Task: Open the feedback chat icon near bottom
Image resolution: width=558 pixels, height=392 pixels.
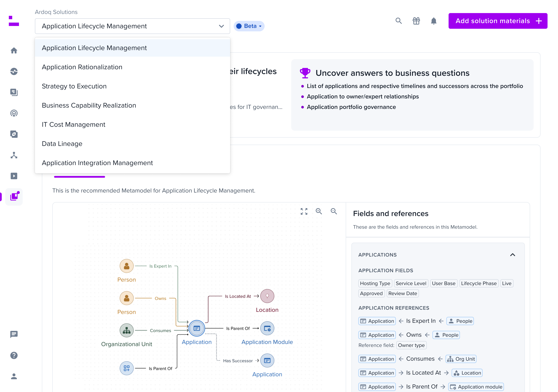Action: pos(14,334)
